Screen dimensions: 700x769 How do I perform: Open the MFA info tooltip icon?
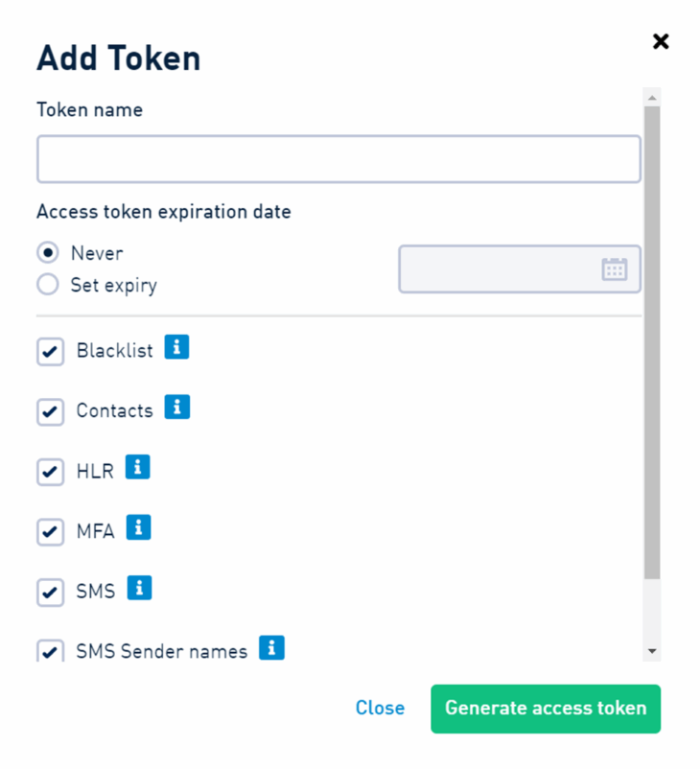(x=139, y=527)
